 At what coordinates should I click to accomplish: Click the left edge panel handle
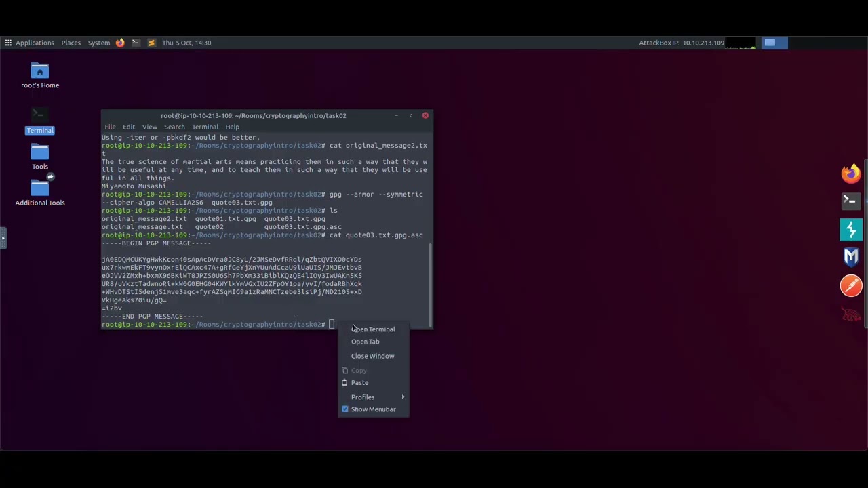3,238
